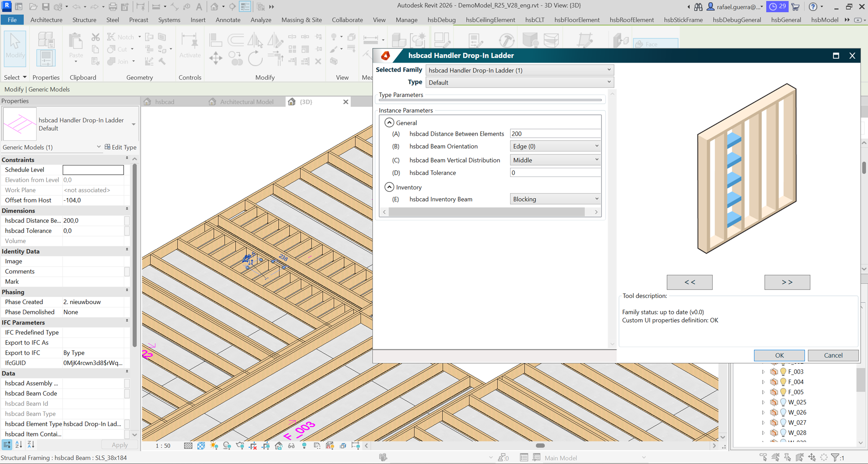Click the next image '>>' button
This screenshot has width=868, height=464.
(787, 282)
